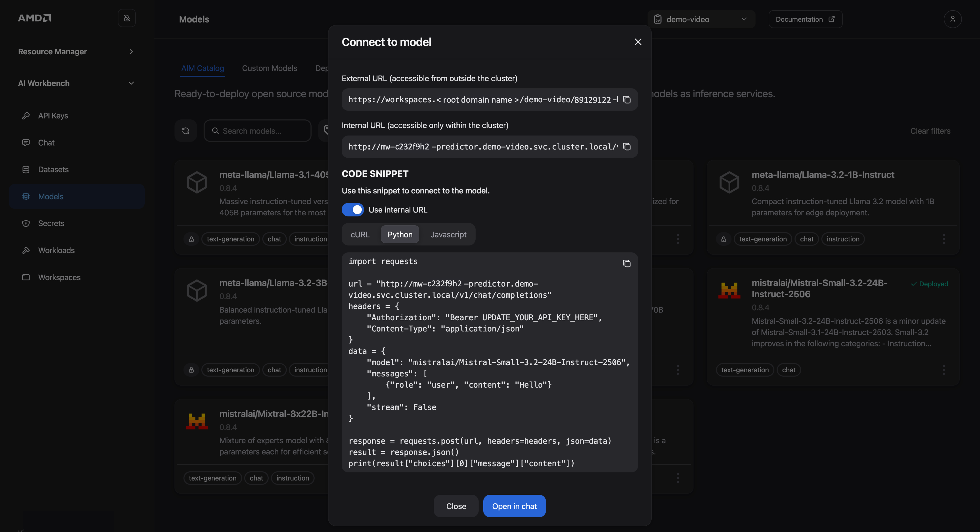Open the Mistral-Small card options menu
The width and height of the screenshot is (980, 532).
pyautogui.click(x=944, y=369)
